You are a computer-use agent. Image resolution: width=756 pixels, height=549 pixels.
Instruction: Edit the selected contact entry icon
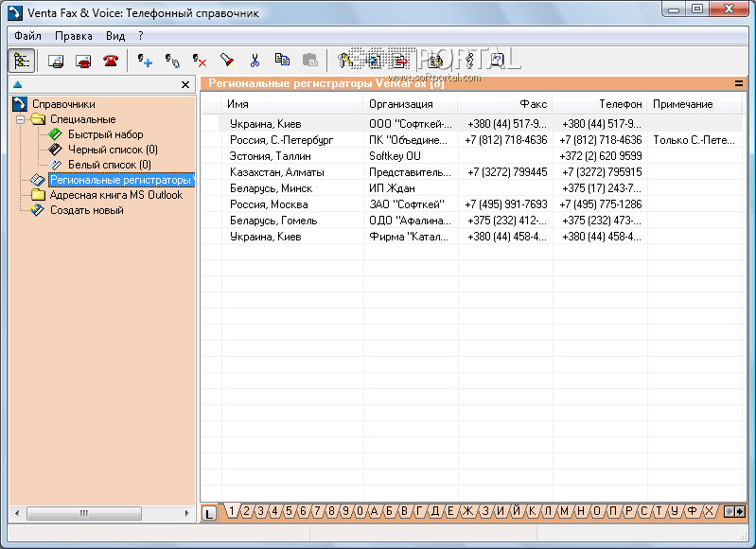(x=172, y=61)
